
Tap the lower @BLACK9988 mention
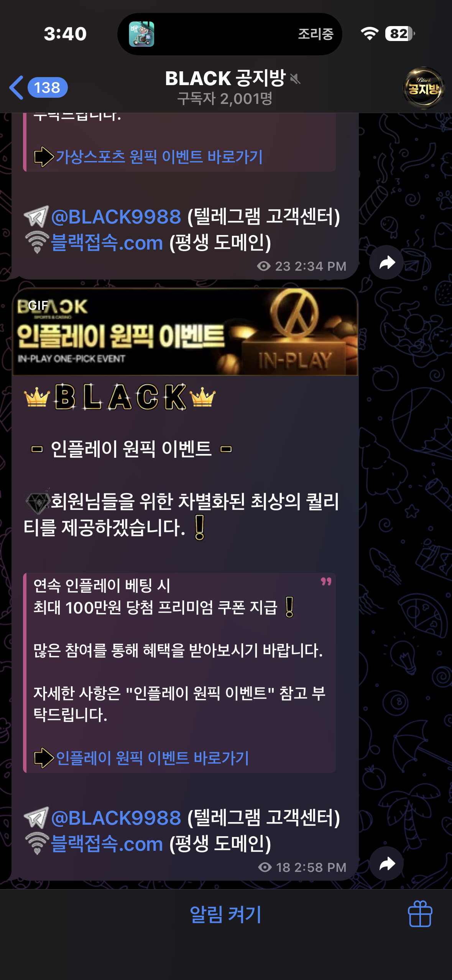116,818
